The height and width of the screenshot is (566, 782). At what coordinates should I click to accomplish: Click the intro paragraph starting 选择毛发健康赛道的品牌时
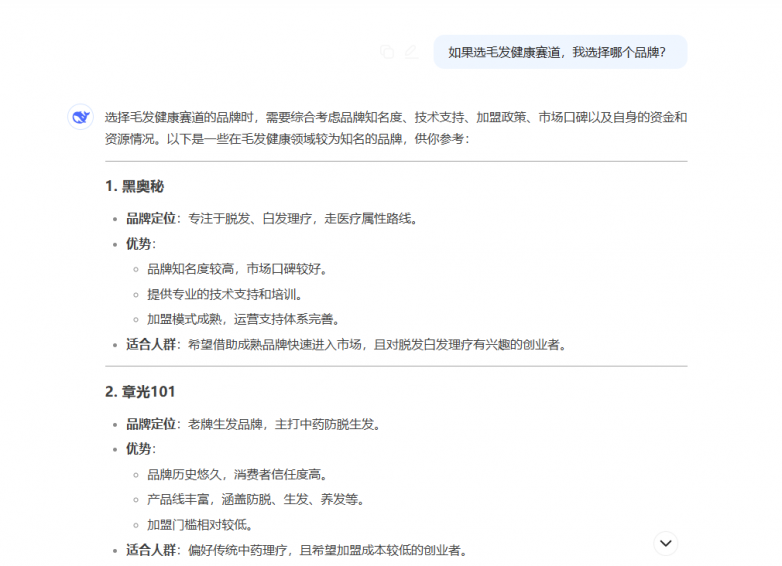click(x=396, y=128)
